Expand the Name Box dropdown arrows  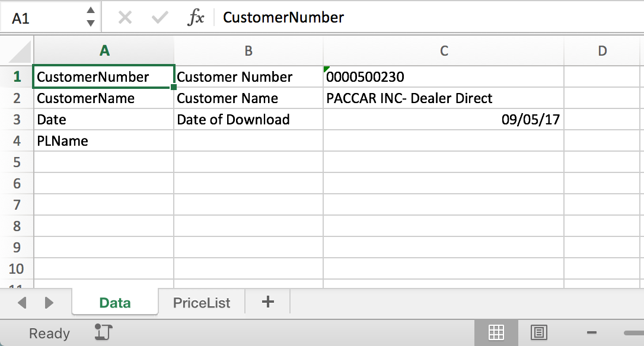(90, 17)
